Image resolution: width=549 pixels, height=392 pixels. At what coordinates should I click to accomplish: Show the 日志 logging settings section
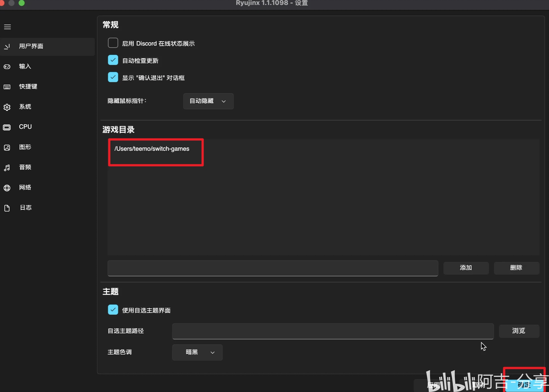tap(47, 208)
